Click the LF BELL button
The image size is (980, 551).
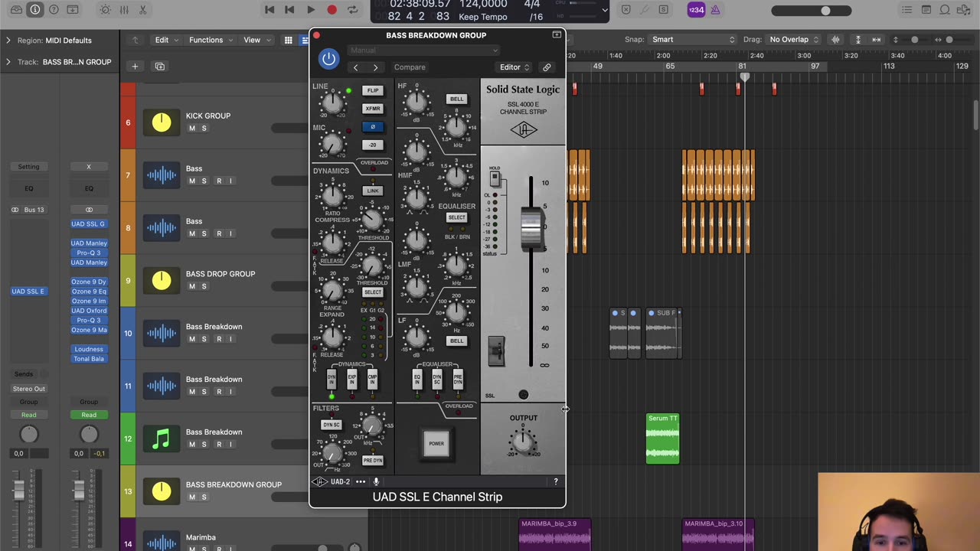tap(456, 341)
